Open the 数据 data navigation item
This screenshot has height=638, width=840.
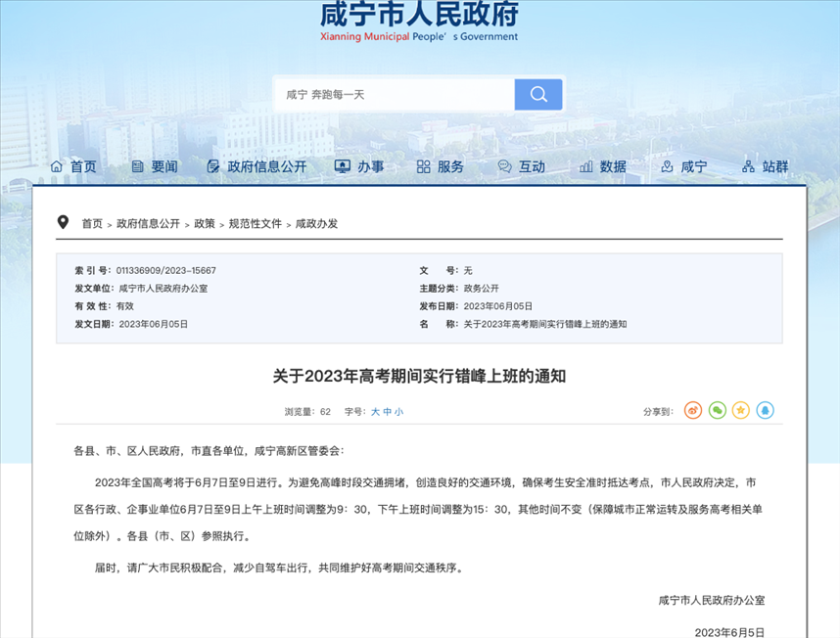pyautogui.click(x=602, y=167)
